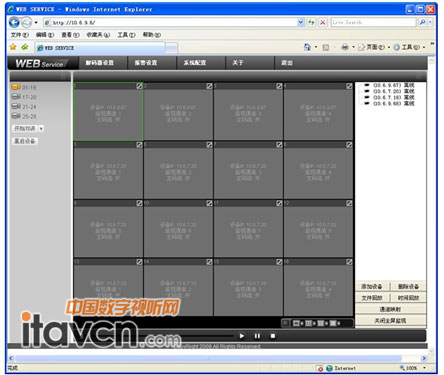Select device (10.6.9.68) in device tree
444x375 pixels.
click(390, 103)
